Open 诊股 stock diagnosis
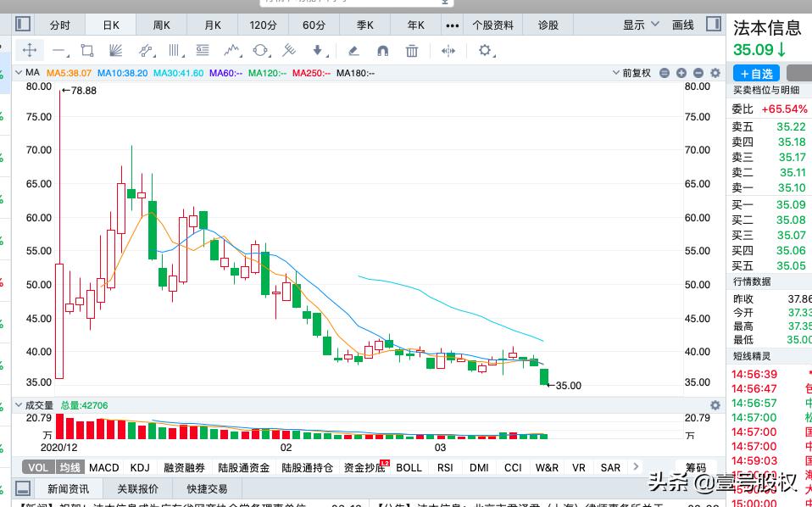The width and height of the screenshot is (812, 507). 548,25
